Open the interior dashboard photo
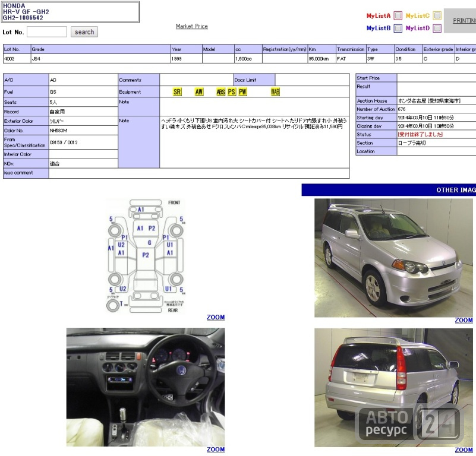This screenshot has height=456, width=476. click(x=146, y=387)
